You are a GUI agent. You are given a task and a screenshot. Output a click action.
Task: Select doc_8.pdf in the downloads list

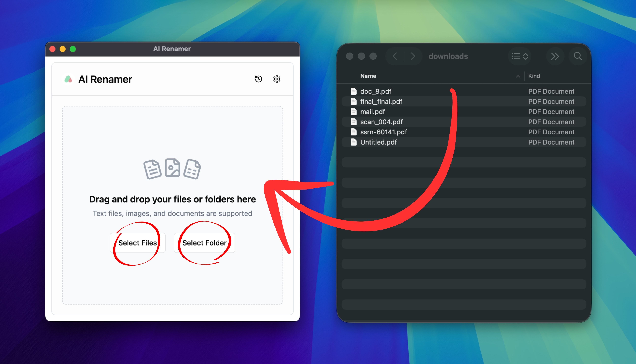[376, 91]
